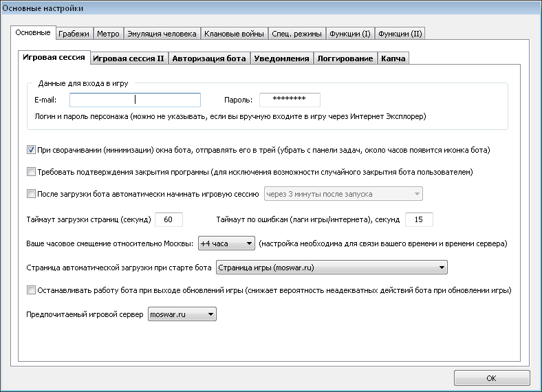Expand the preferred game server dropdown
The width and height of the screenshot is (542, 392).
tap(182, 314)
